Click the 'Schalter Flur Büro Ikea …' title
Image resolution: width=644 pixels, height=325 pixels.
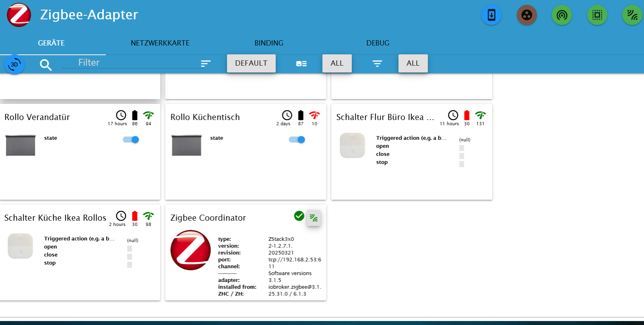point(385,117)
